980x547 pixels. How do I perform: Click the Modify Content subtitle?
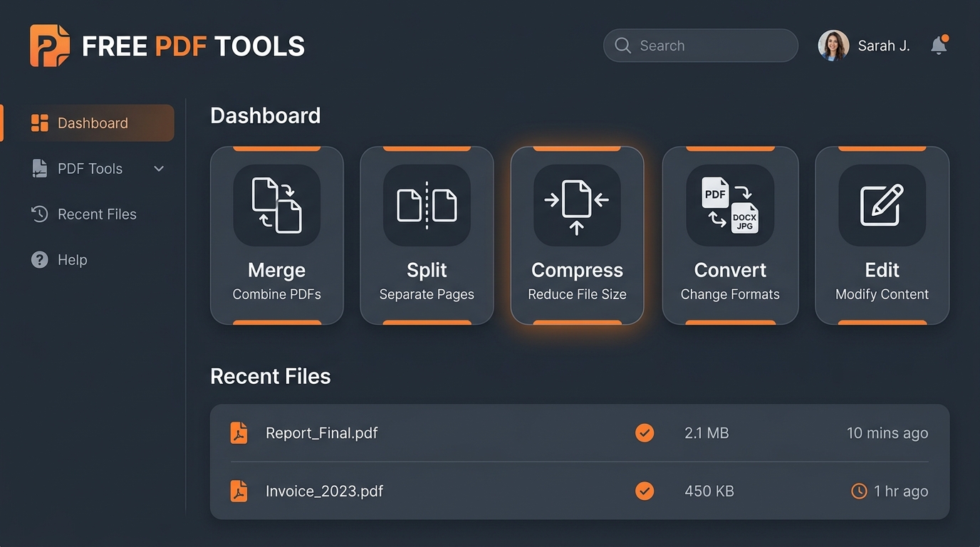click(x=882, y=295)
